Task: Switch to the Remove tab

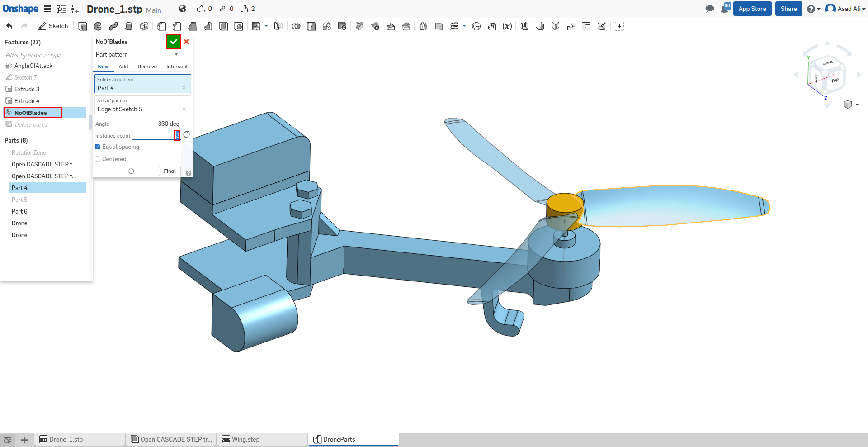Action: coord(147,67)
